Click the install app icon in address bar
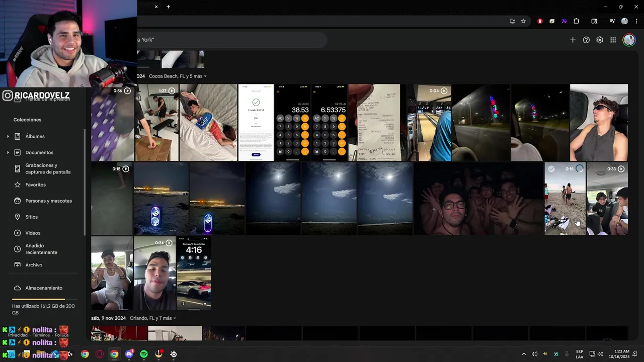The width and height of the screenshot is (644, 362). (x=512, y=21)
